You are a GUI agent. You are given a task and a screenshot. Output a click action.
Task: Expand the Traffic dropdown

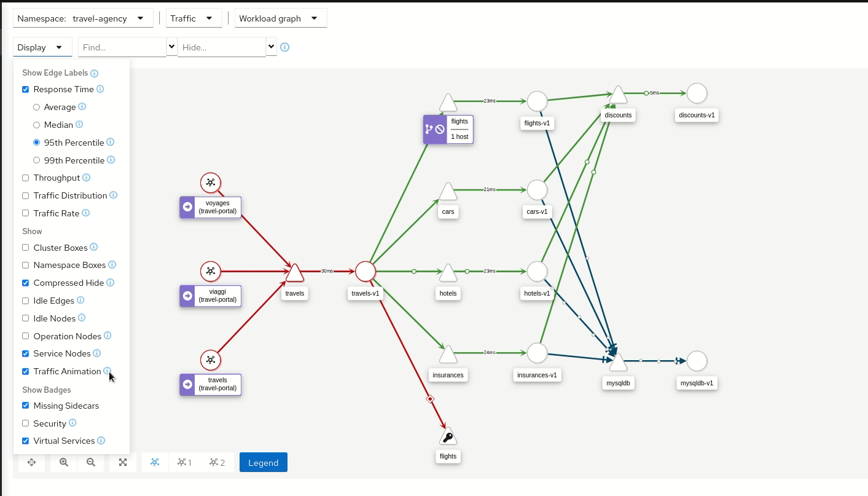[x=194, y=18]
